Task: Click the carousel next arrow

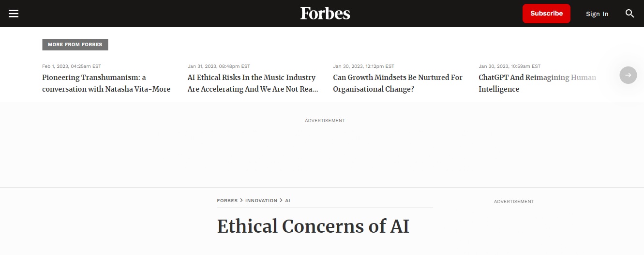Action: click(628, 75)
